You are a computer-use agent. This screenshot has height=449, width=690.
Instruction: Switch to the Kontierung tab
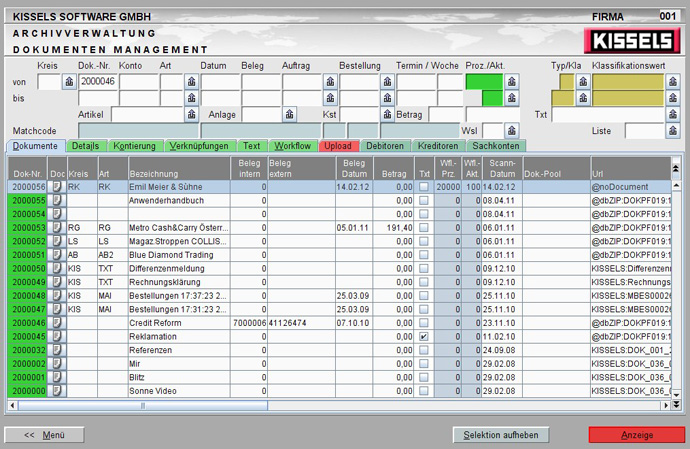[135, 146]
